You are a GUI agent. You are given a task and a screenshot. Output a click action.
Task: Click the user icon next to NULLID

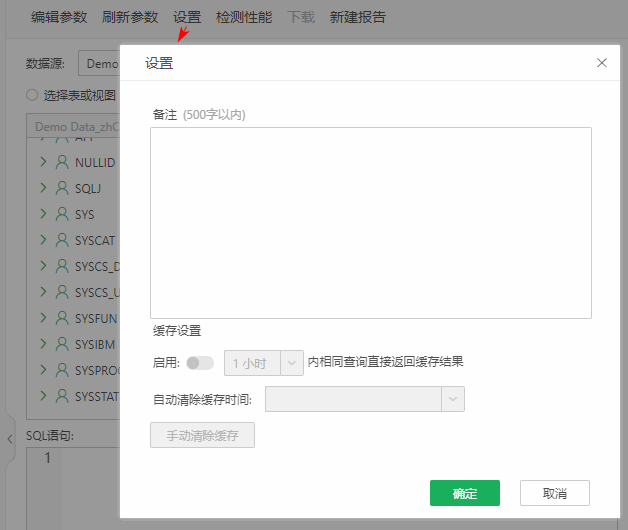click(x=62, y=162)
